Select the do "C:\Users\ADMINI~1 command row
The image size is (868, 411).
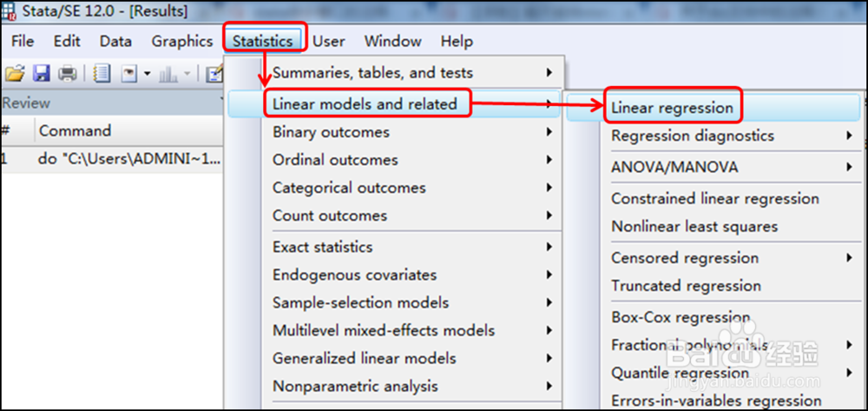tap(112, 160)
